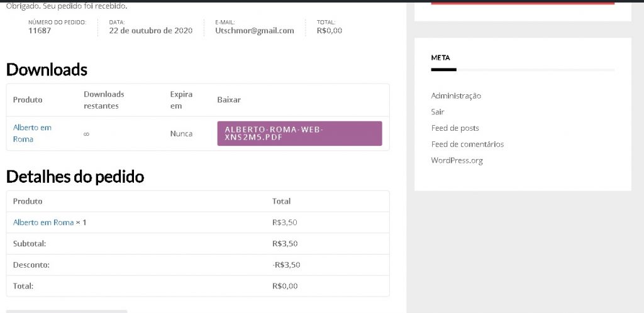Visit the WordPress.org link
This screenshot has height=313, width=644.
(x=457, y=160)
